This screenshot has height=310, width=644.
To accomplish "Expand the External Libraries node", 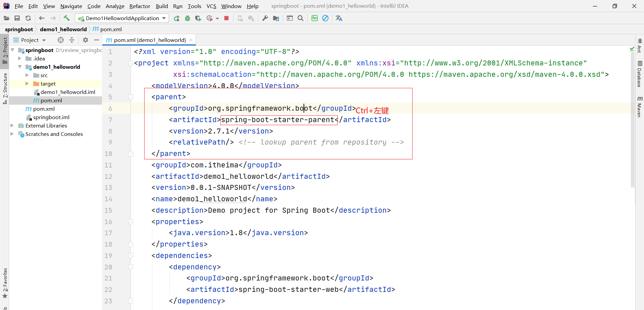I will pyautogui.click(x=12, y=125).
